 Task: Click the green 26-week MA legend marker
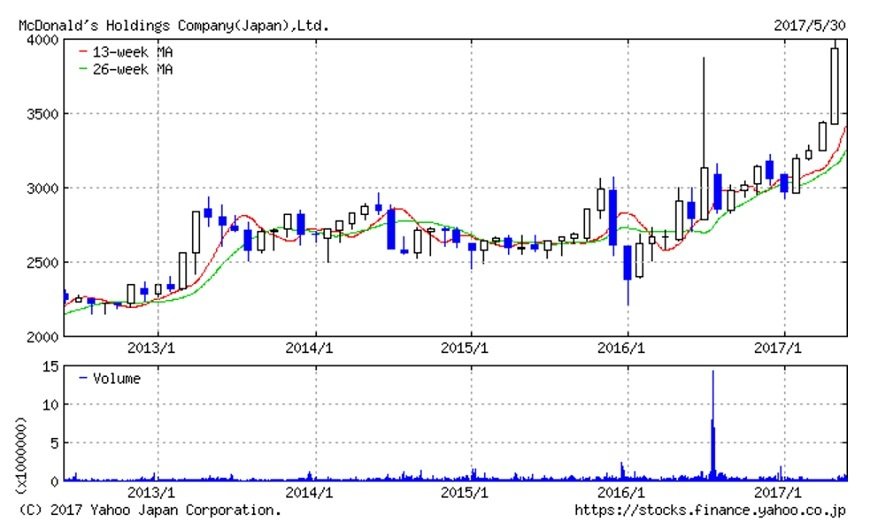coord(83,69)
